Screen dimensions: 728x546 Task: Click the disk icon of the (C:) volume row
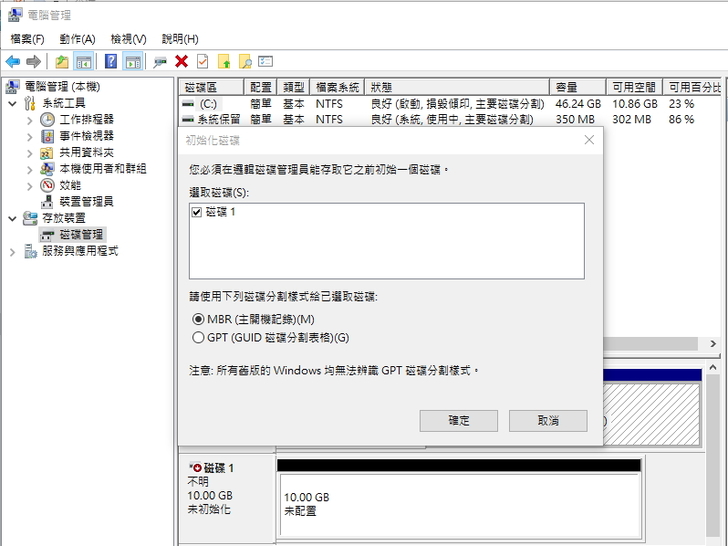[x=188, y=104]
